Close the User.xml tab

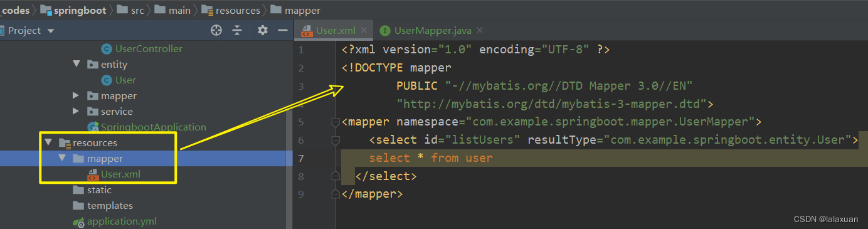click(x=364, y=30)
